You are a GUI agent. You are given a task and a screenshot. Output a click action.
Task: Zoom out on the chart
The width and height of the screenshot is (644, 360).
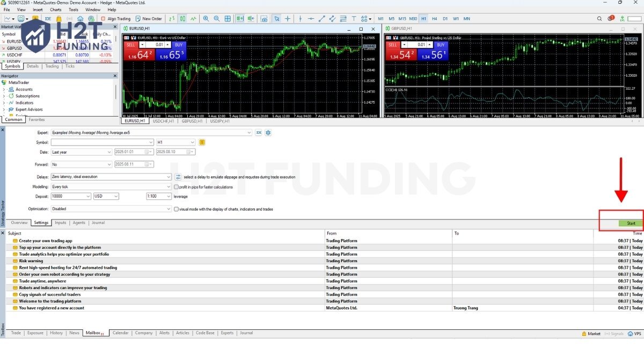tap(217, 19)
